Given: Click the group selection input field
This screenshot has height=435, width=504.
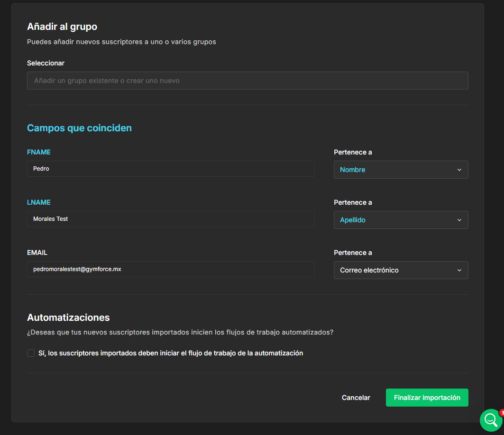Looking at the screenshot, I should pyautogui.click(x=247, y=81).
